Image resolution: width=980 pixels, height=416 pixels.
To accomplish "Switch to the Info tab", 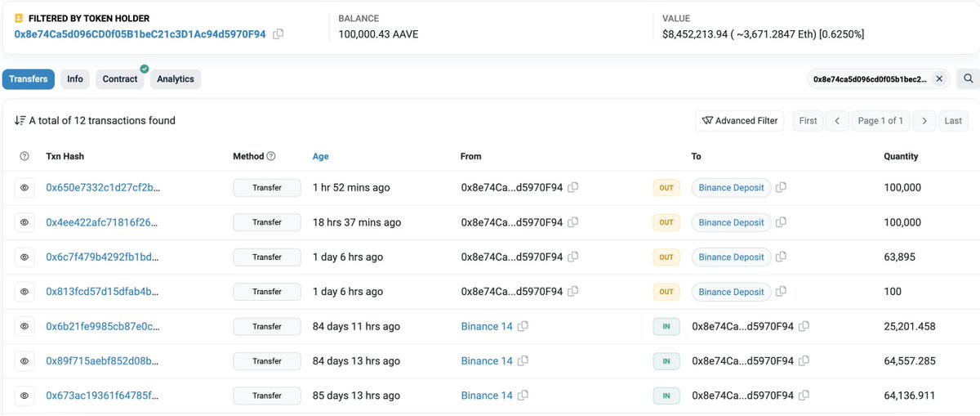I will 75,79.
